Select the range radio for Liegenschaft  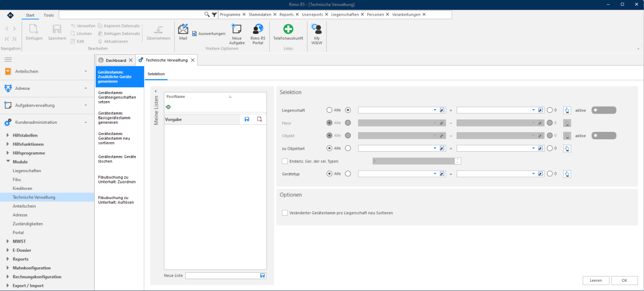[348, 110]
